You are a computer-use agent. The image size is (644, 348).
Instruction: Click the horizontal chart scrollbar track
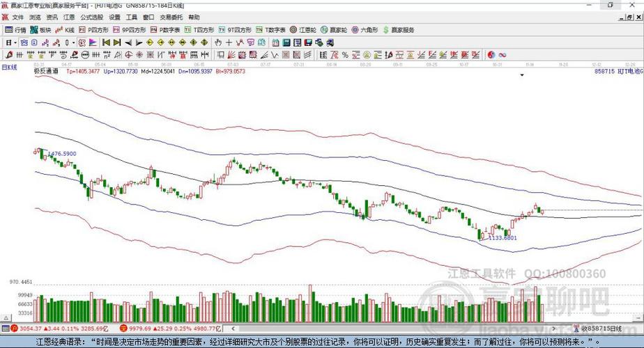point(394,329)
